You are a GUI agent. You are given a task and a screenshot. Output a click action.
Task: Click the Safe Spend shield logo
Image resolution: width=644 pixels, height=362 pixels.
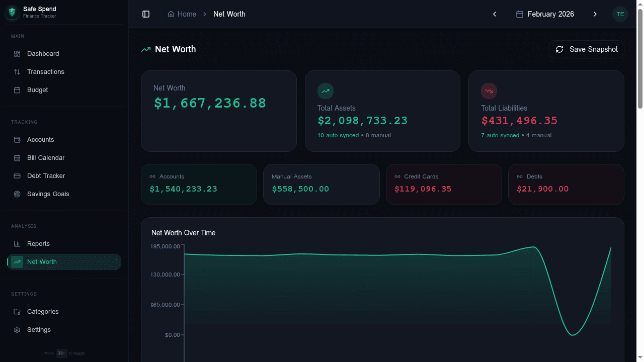tap(12, 12)
